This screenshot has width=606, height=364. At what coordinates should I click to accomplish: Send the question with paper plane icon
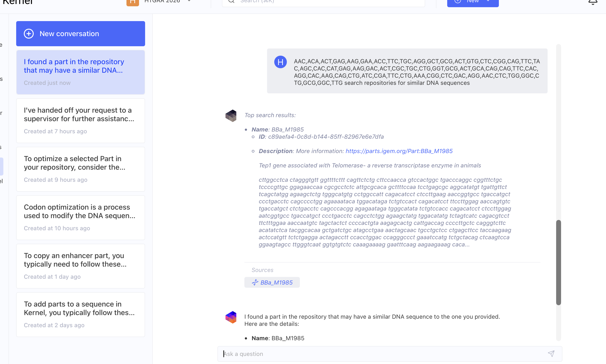click(551, 353)
